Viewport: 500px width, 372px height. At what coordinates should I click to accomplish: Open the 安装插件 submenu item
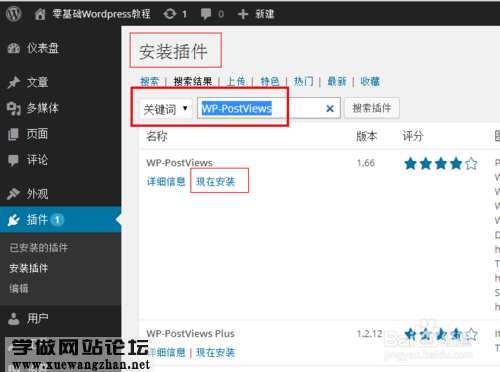pos(29,268)
